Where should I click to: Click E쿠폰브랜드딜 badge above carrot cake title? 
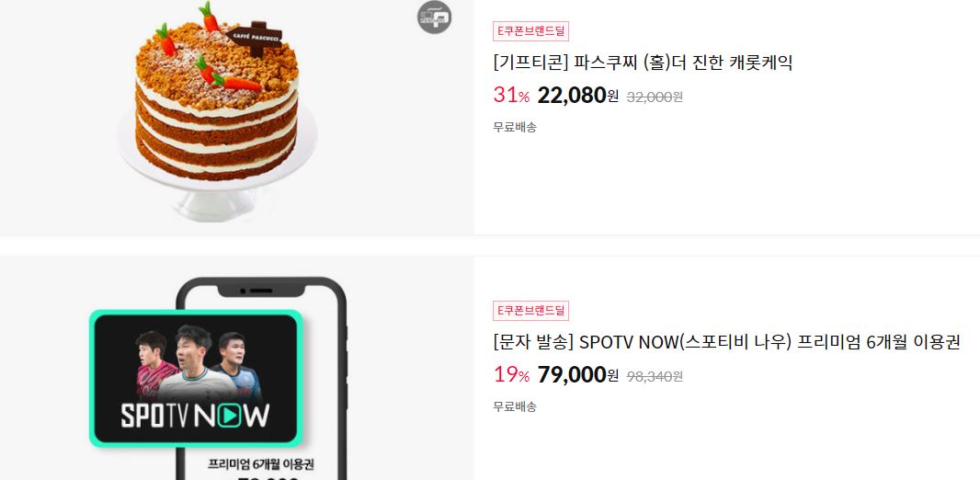[x=530, y=31]
